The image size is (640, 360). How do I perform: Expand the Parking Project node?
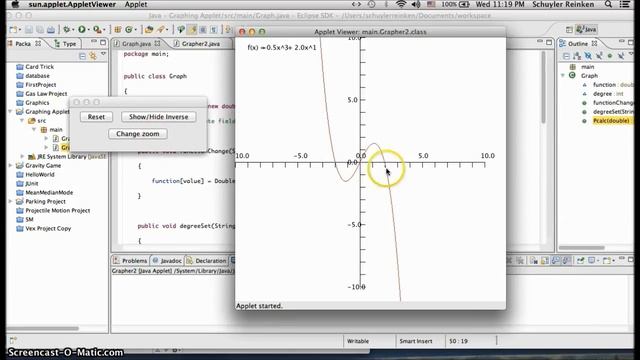coord(10,201)
